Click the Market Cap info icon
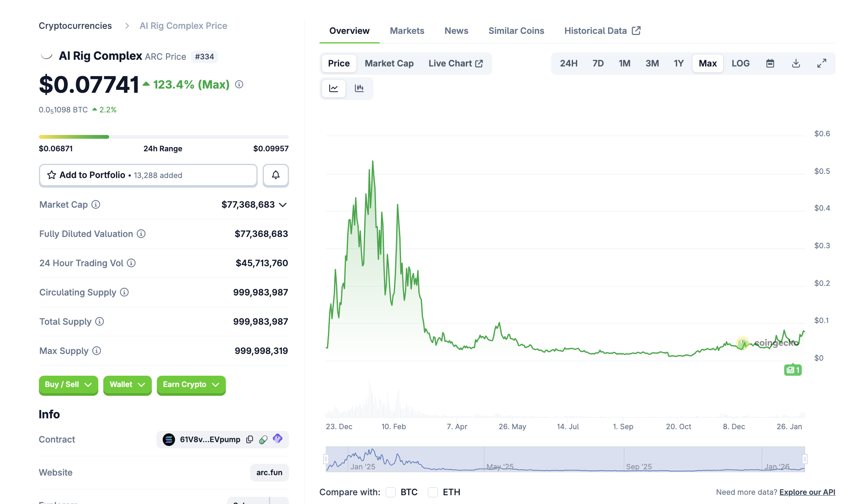This screenshot has height=504, width=849. [x=96, y=204]
